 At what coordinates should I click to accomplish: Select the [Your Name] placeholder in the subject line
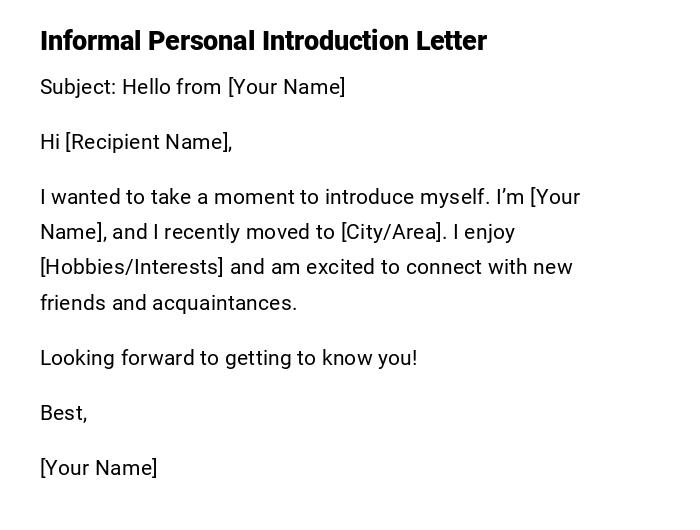click(x=286, y=87)
